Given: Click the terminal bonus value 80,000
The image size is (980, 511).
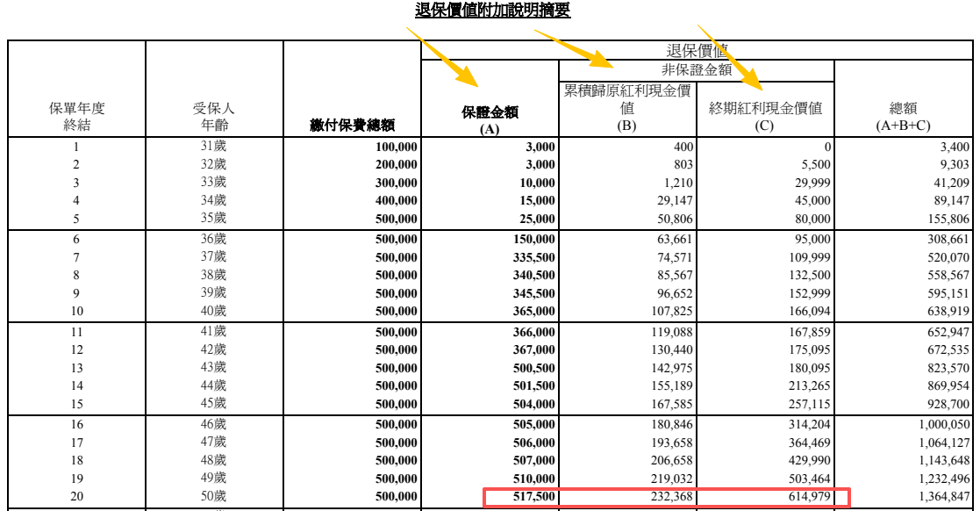Looking at the screenshot, I should tap(813, 219).
